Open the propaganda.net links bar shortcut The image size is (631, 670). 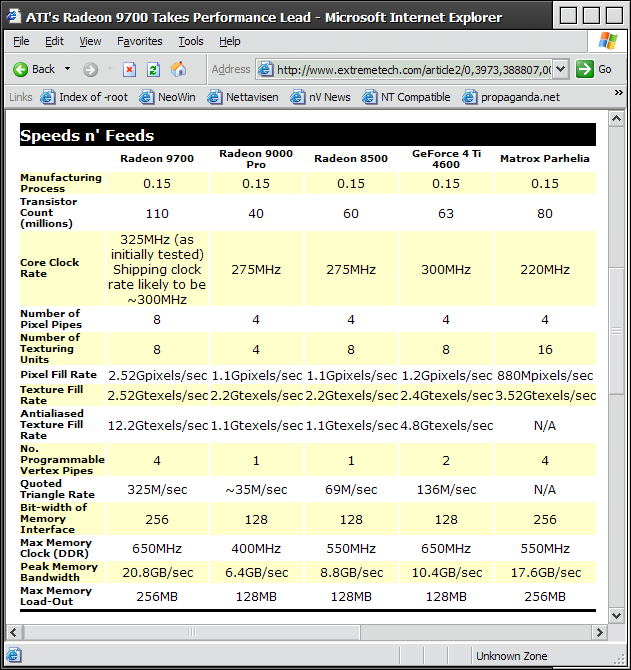pyautogui.click(x=511, y=97)
